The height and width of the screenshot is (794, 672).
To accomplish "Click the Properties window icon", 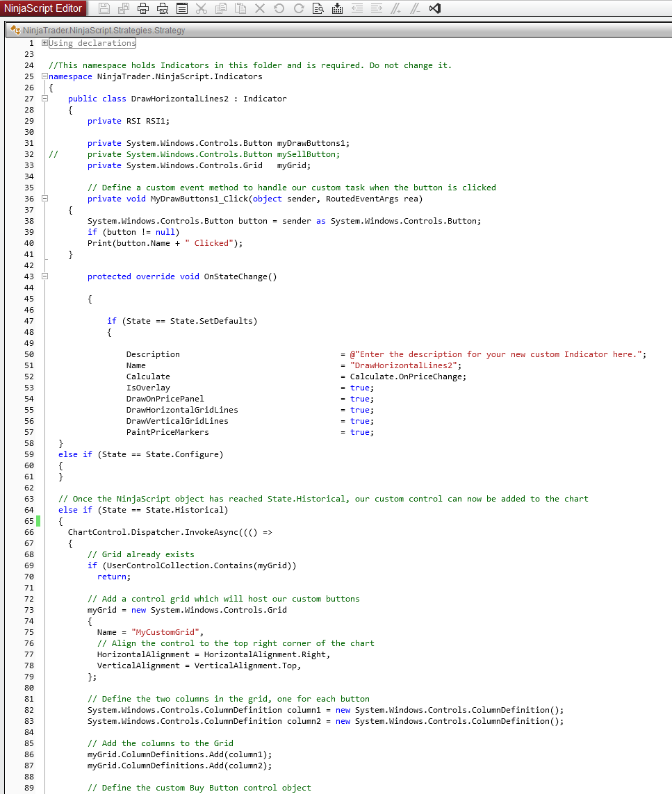I will coord(182,8).
